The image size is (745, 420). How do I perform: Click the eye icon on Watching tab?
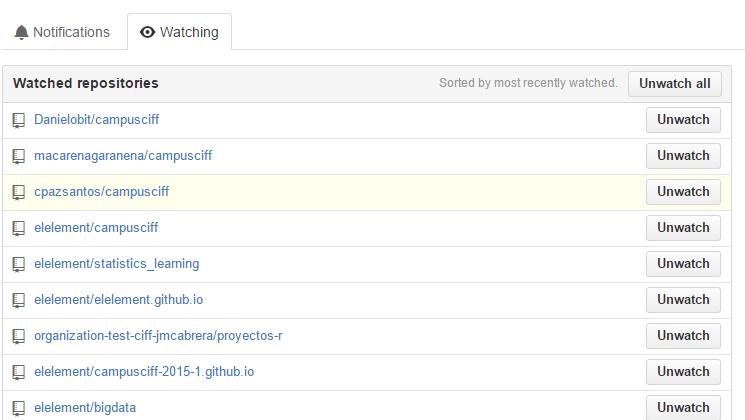click(x=147, y=32)
